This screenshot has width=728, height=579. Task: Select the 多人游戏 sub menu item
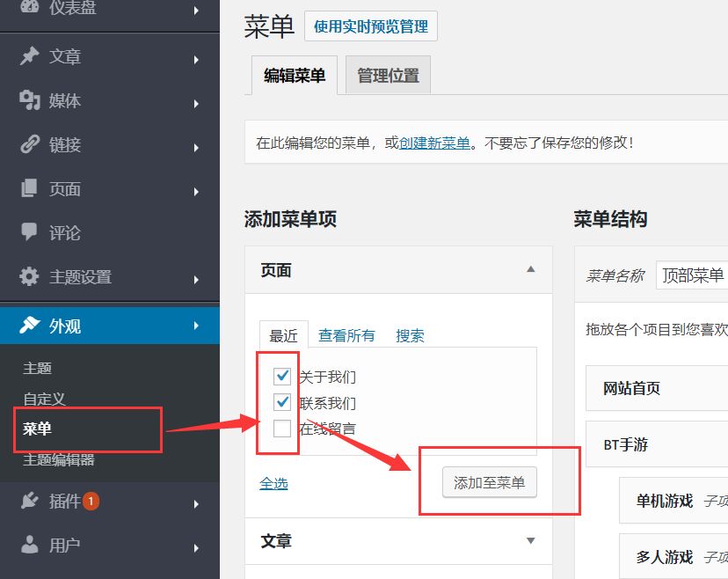(x=673, y=556)
